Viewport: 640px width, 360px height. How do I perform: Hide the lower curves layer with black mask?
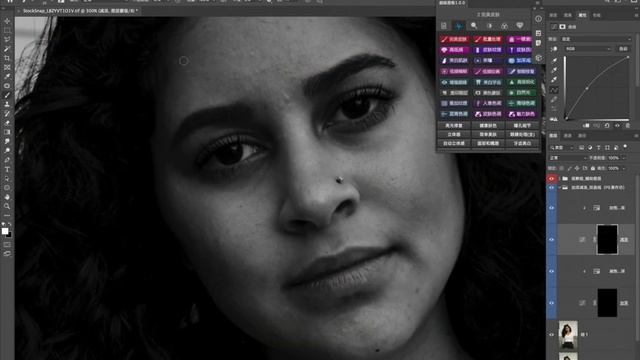click(551, 303)
